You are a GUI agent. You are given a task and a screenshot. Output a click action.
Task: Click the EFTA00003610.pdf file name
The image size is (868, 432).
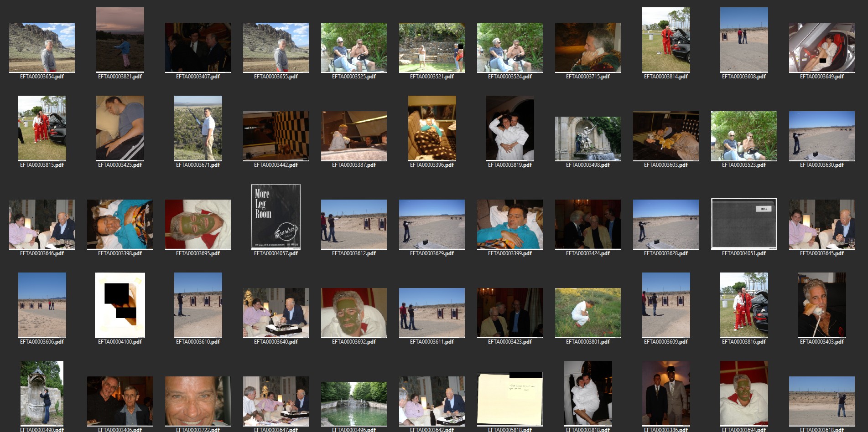198,342
